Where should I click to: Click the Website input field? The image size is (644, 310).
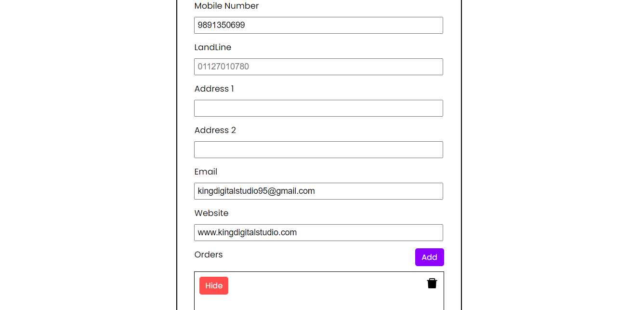318,232
